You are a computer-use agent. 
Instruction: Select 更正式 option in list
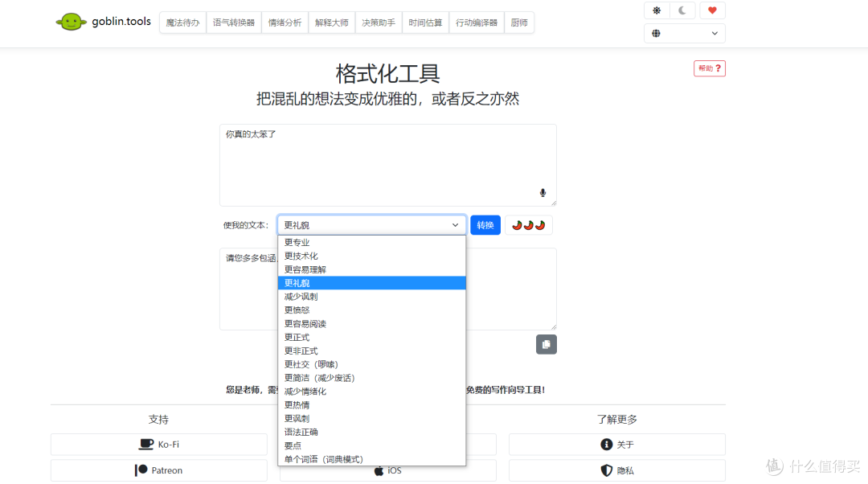click(x=371, y=337)
